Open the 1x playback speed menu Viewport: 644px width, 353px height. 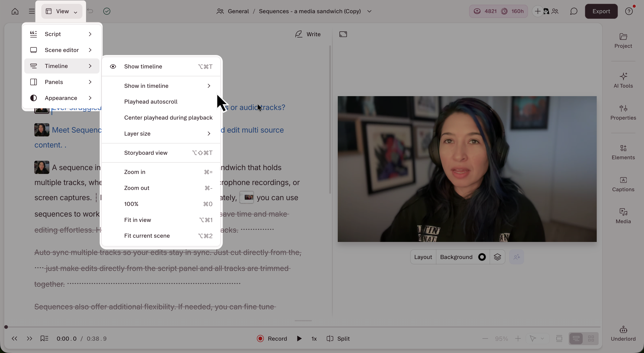tap(314, 339)
